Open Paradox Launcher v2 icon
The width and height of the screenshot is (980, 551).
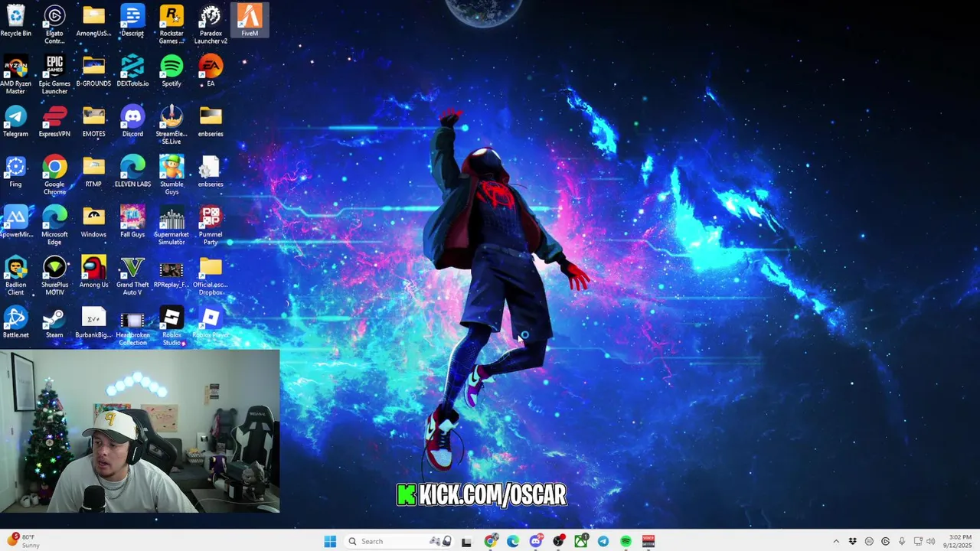click(x=211, y=24)
